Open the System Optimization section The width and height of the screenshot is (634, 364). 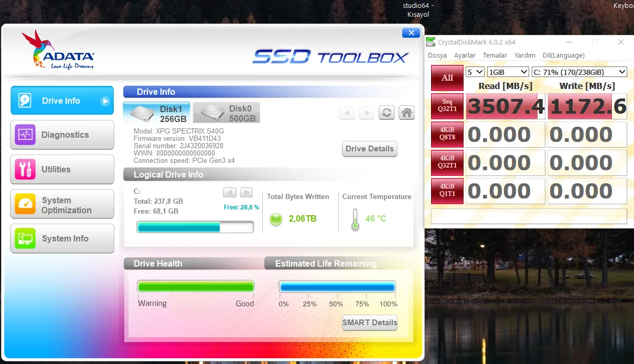point(62,204)
